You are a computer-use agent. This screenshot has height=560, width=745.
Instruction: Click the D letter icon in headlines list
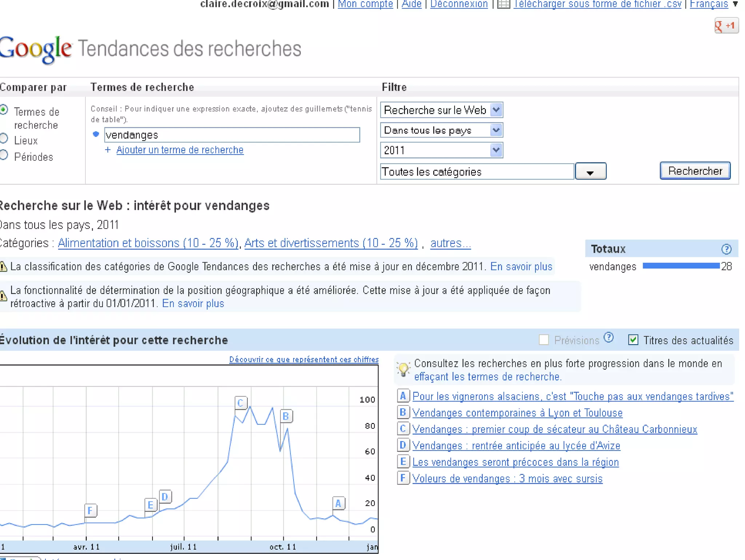(403, 445)
